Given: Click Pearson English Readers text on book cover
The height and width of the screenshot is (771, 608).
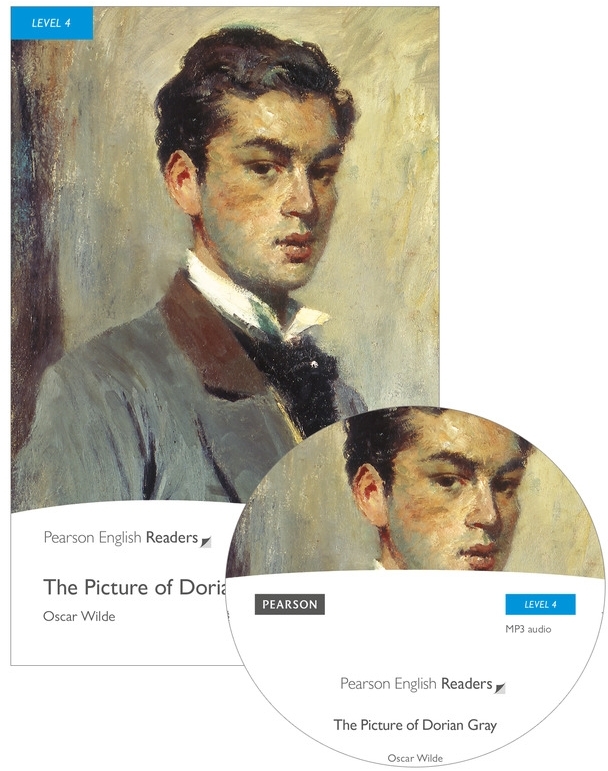Looking at the screenshot, I should pos(121,537).
